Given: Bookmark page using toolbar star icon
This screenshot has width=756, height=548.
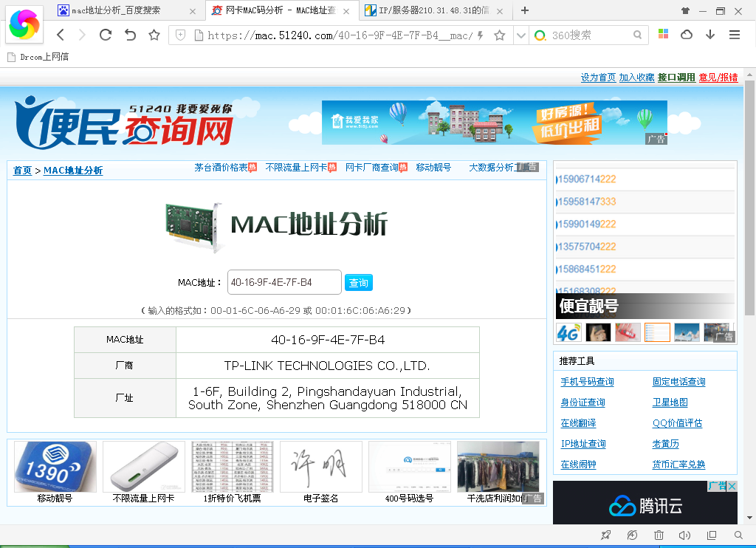Looking at the screenshot, I should pyautogui.click(x=154, y=35).
